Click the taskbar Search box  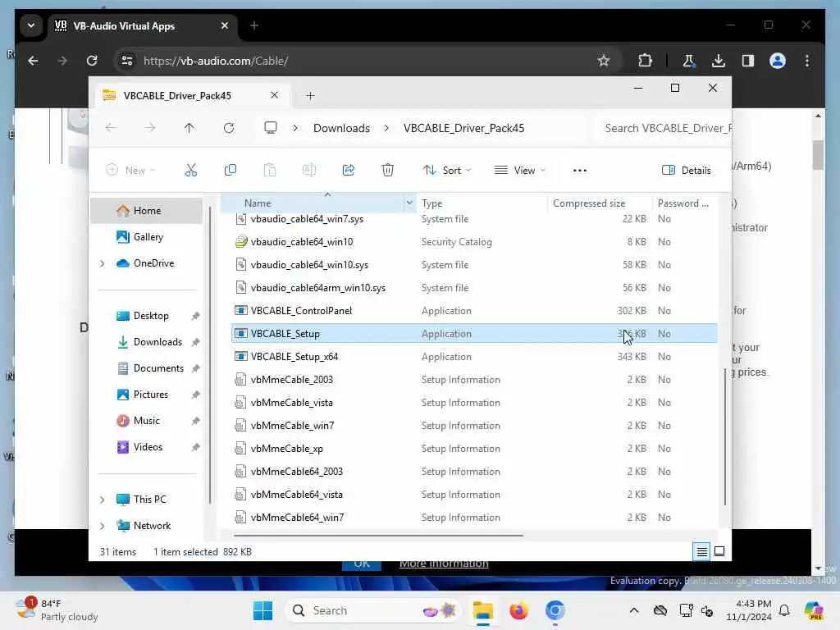(x=373, y=610)
